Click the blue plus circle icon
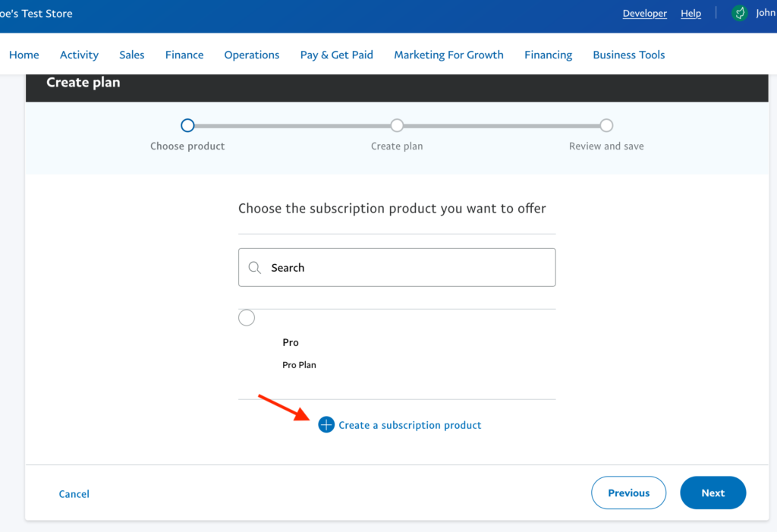This screenshot has height=532, width=777. [326, 425]
